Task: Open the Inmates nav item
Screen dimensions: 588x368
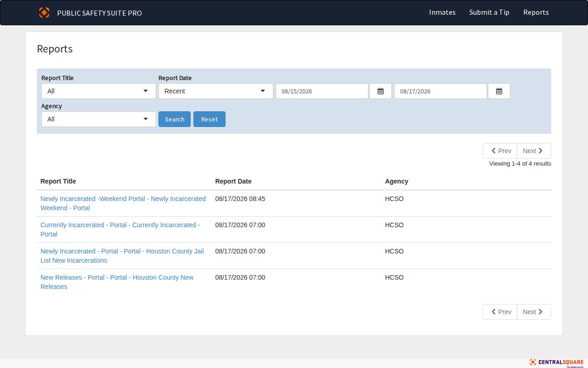Action: [x=442, y=12]
